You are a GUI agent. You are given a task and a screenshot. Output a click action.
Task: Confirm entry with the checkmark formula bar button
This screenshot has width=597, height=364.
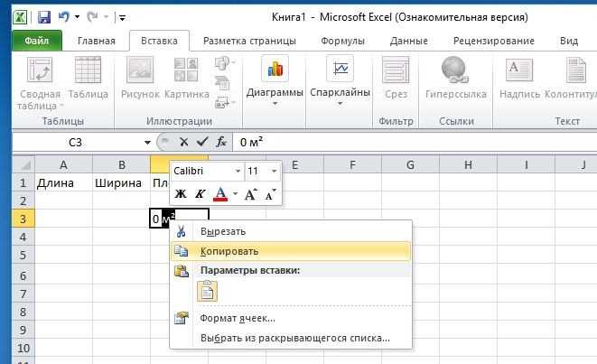[x=202, y=142]
